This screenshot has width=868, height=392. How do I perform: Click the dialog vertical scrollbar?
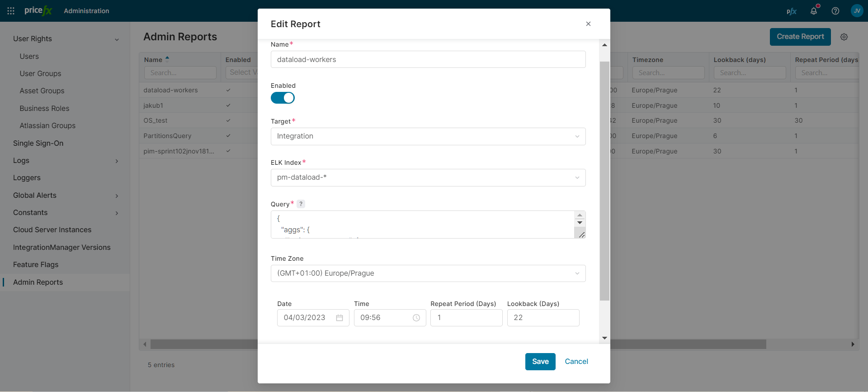pyautogui.click(x=604, y=181)
